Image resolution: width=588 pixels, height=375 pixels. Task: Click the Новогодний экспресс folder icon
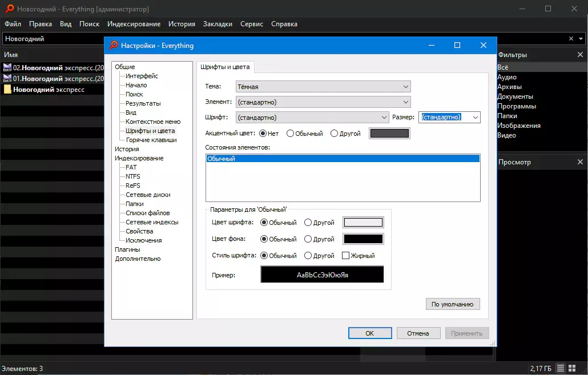pyautogui.click(x=7, y=89)
